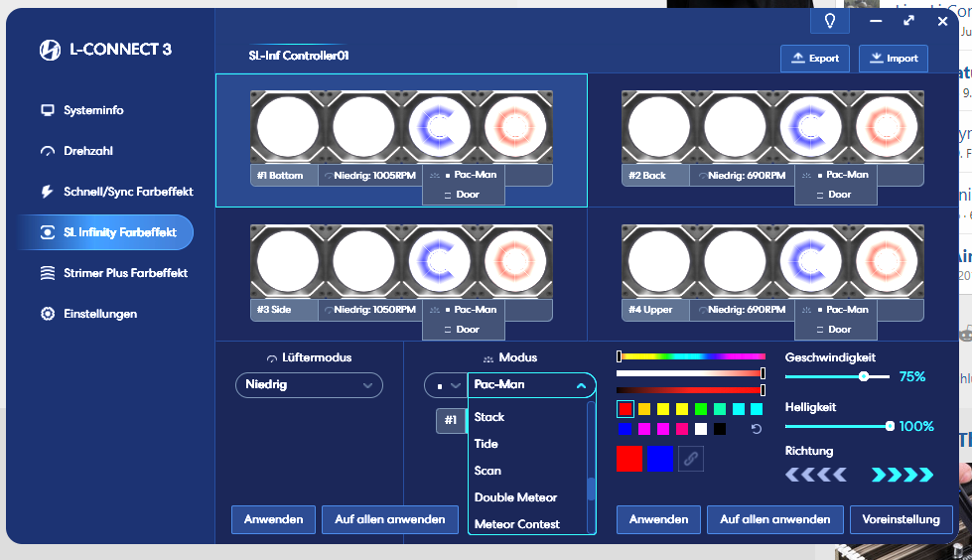Open Einstellungen settings page
Viewport: 972px width, 560px height.
pos(88,314)
